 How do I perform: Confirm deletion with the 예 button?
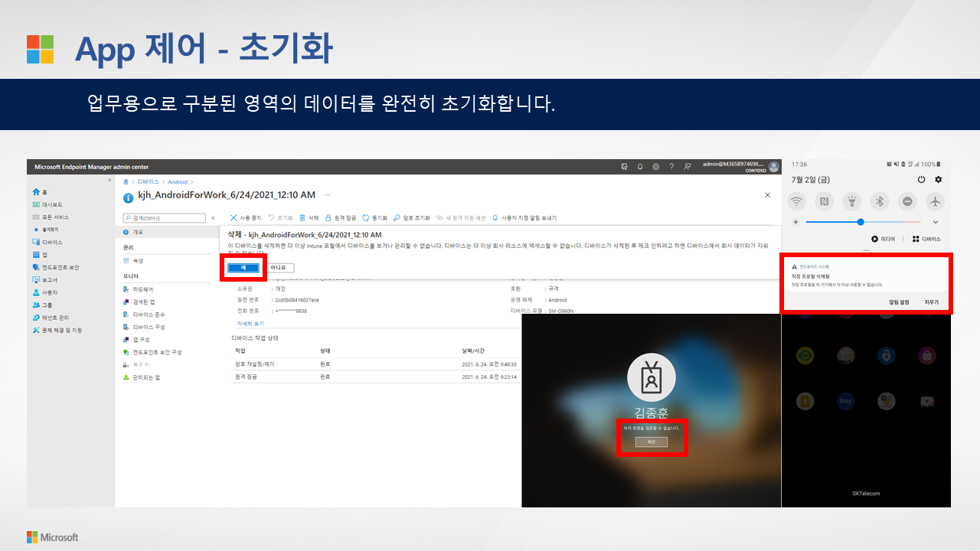pyautogui.click(x=243, y=268)
